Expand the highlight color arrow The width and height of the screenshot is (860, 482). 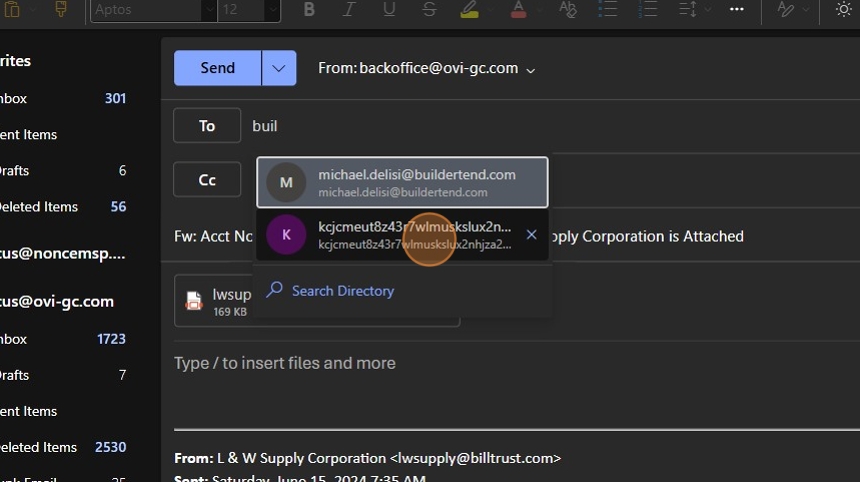490,9
